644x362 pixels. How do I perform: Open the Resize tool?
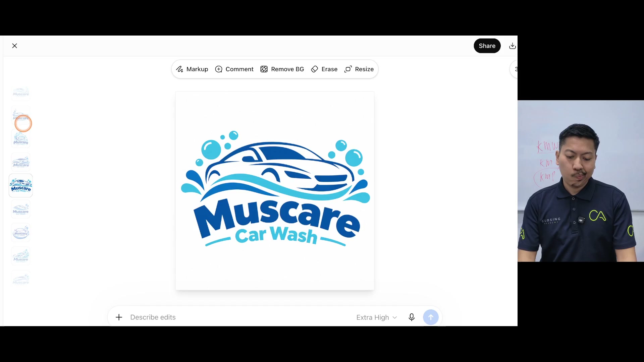click(x=359, y=69)
